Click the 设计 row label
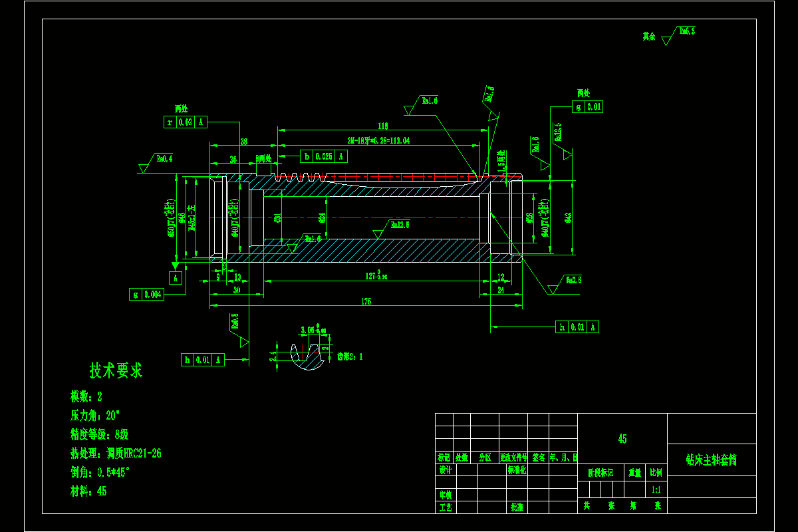 click(445, 470)
